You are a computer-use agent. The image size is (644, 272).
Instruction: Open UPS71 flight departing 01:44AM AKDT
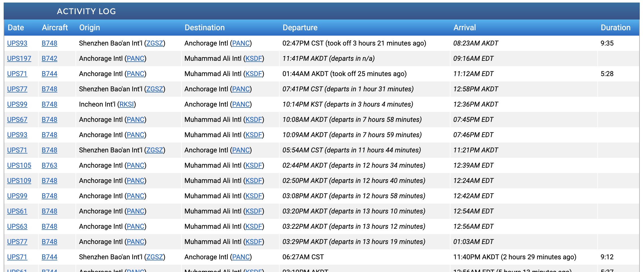click(x=17, y=74)
